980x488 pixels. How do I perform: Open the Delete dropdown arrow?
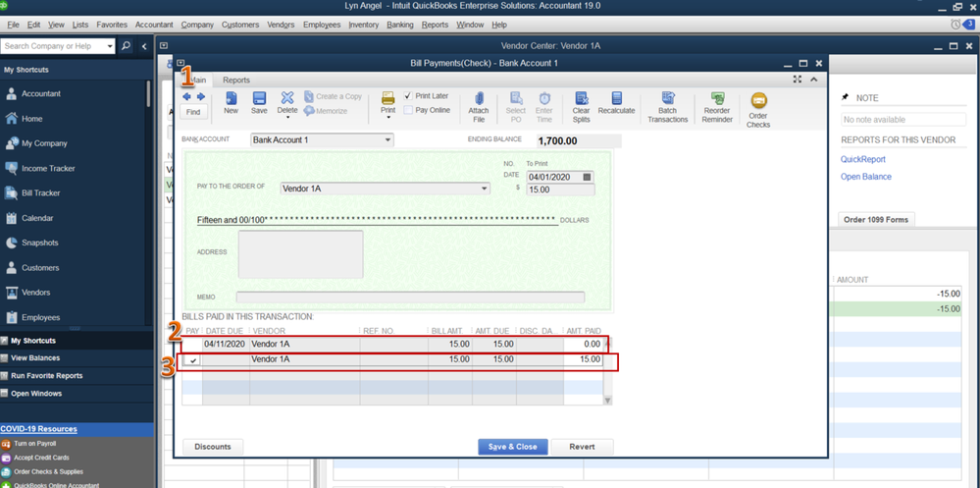coord(287,117)
